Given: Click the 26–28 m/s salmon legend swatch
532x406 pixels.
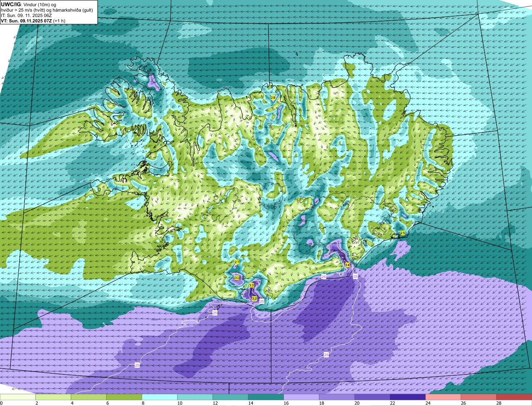Looking at the screenshot, I should [x=479, y=397].
